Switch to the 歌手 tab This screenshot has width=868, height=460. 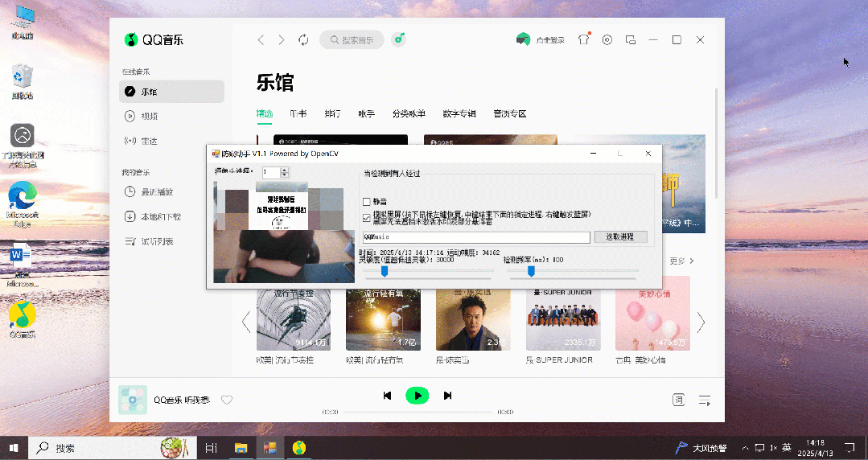tap(367, 113)
